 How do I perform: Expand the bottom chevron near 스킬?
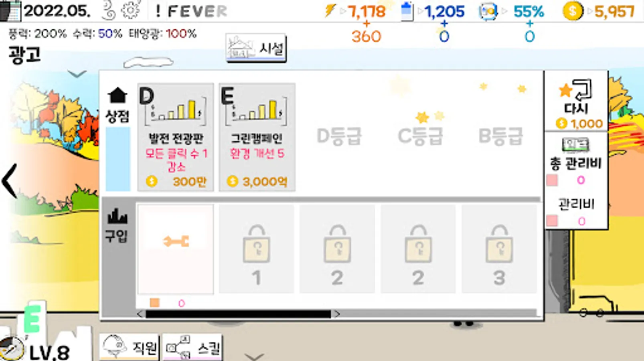tap(254, 356)
